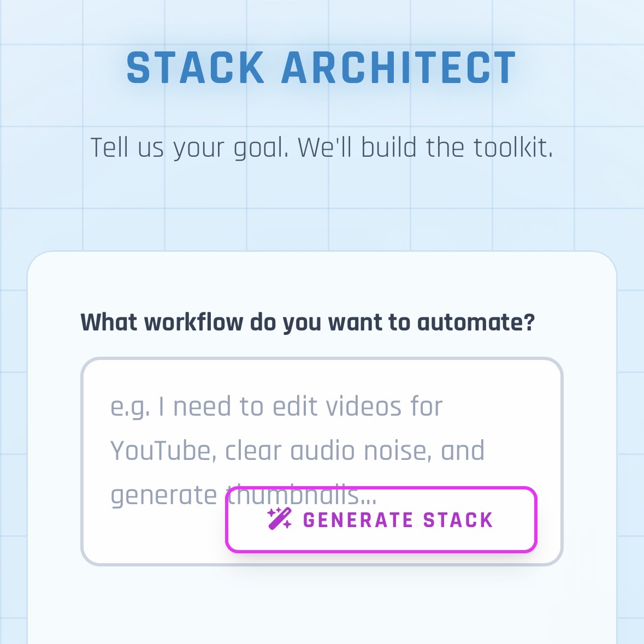Click the word "STACK" on the purple button
The height and width of the screenshot is (644, 644).
[x=458, y=520]
